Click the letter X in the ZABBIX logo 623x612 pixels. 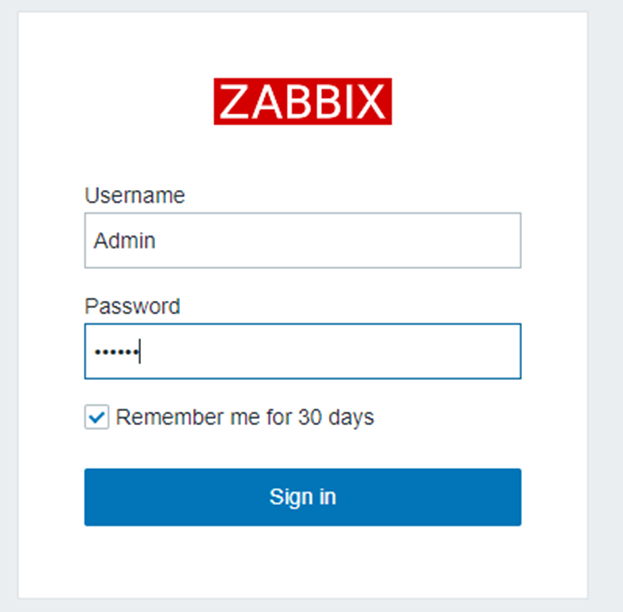[x=370, y=102]
